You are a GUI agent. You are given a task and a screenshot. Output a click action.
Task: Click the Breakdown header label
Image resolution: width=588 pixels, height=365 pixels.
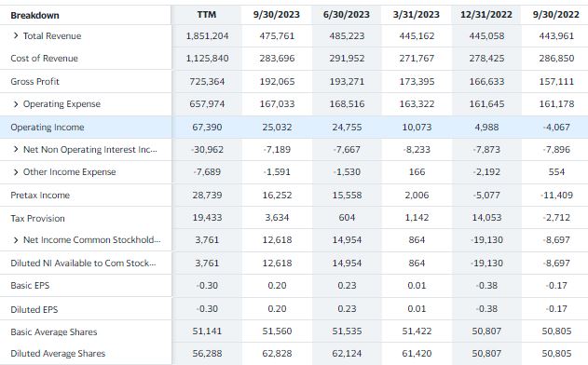pyautogui.click(x=34, y=16)
